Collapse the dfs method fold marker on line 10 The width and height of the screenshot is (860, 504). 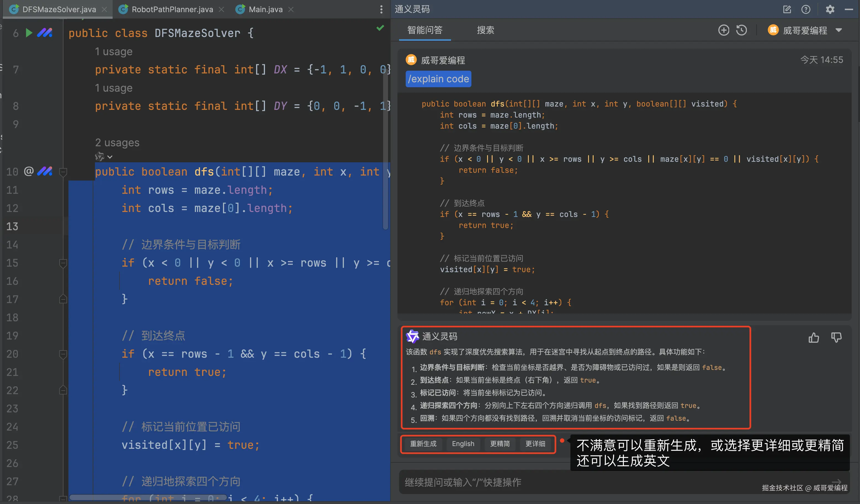63,172
